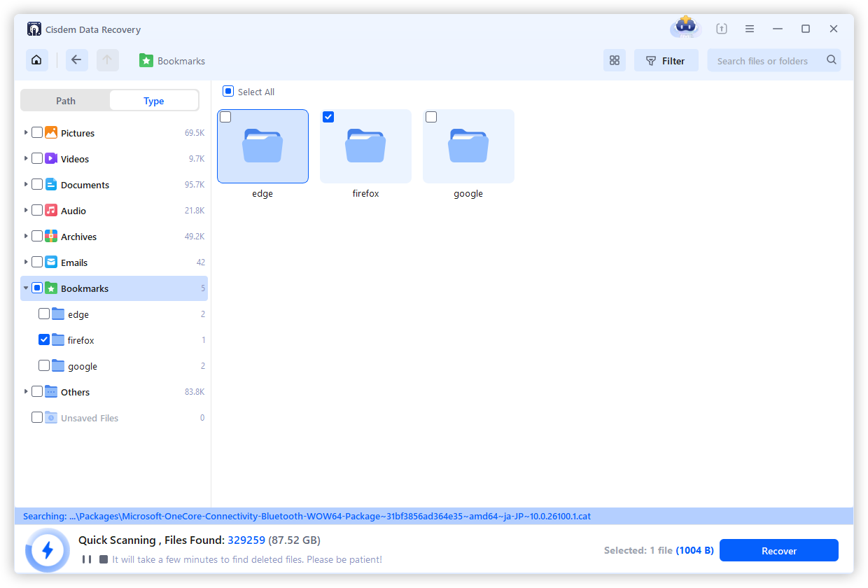Expand the Others category

tap(25, 391)
